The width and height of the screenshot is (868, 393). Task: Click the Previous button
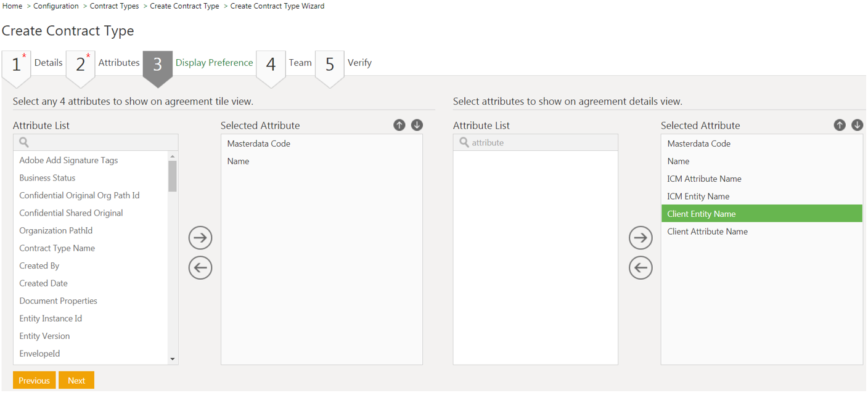pos(34,380)
